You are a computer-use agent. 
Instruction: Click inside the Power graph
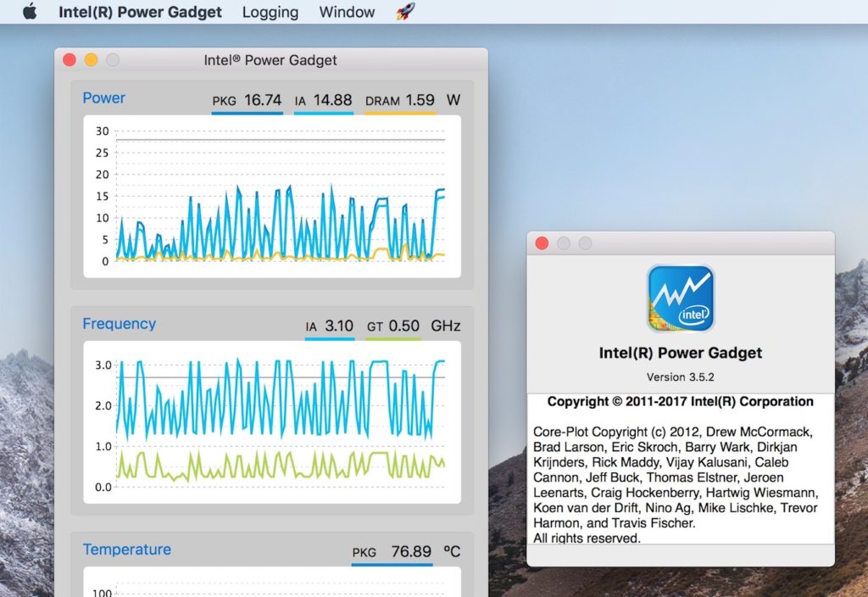click(272, 195)
